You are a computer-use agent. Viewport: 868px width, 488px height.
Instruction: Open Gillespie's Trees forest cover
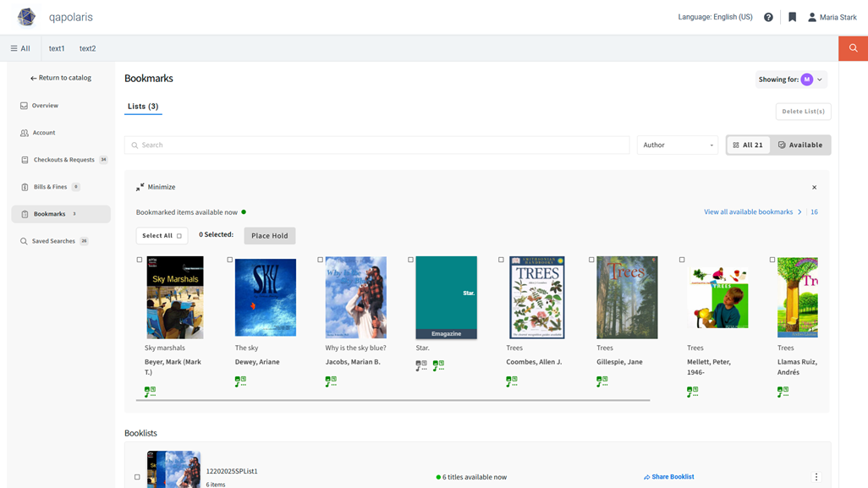click(627, 297)
